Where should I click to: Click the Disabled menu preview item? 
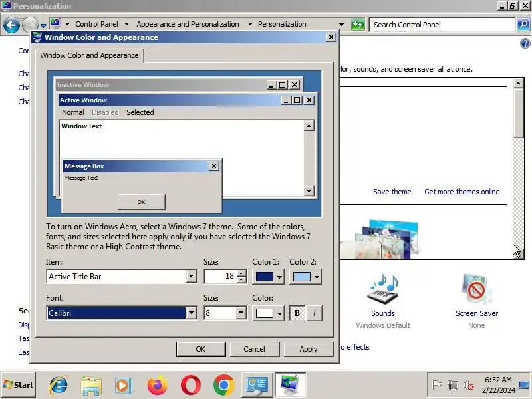105,112
